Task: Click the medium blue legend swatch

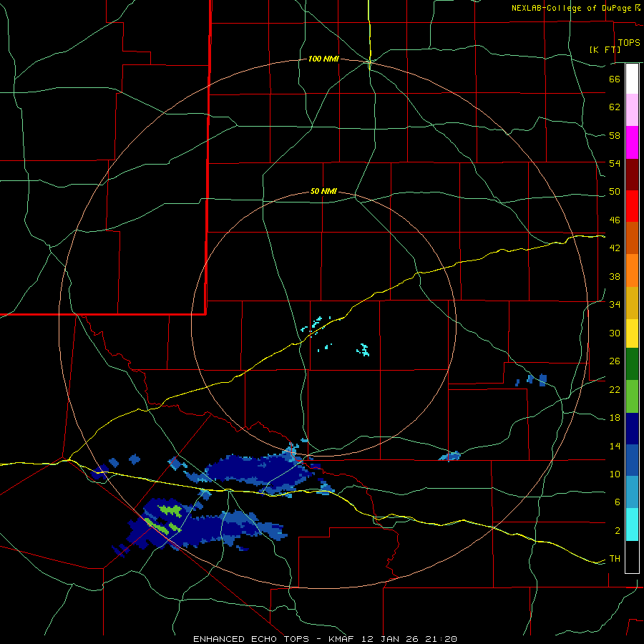Action: pyautogui.click(x=632, y=460)
